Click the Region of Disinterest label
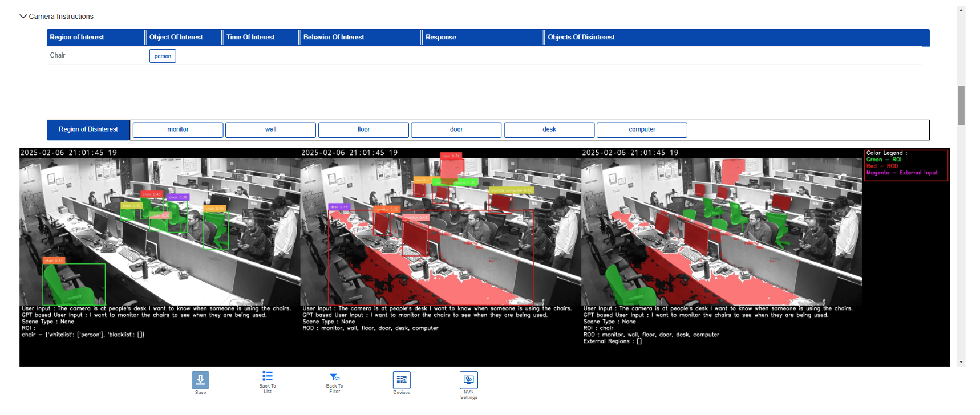 coord(88,129)
